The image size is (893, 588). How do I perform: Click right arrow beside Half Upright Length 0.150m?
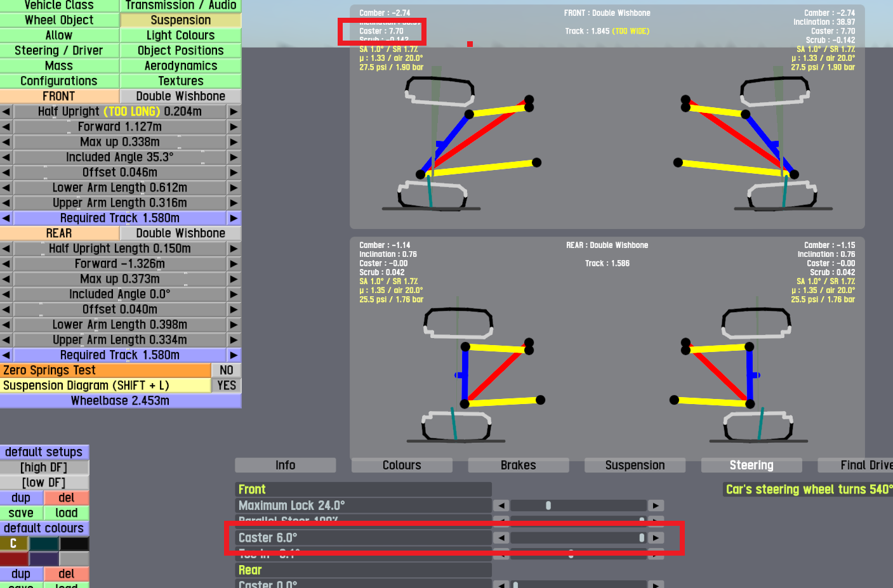[x=234, y=249]
